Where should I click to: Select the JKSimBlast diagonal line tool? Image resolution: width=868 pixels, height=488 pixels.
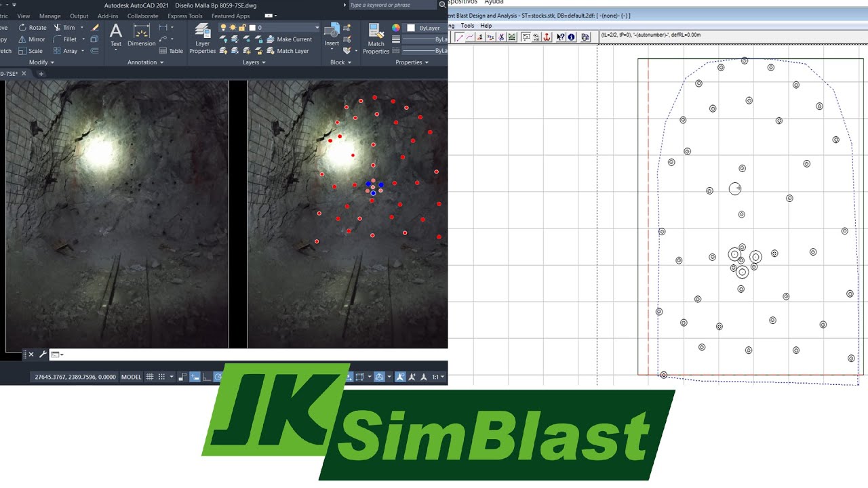[459, 37]
